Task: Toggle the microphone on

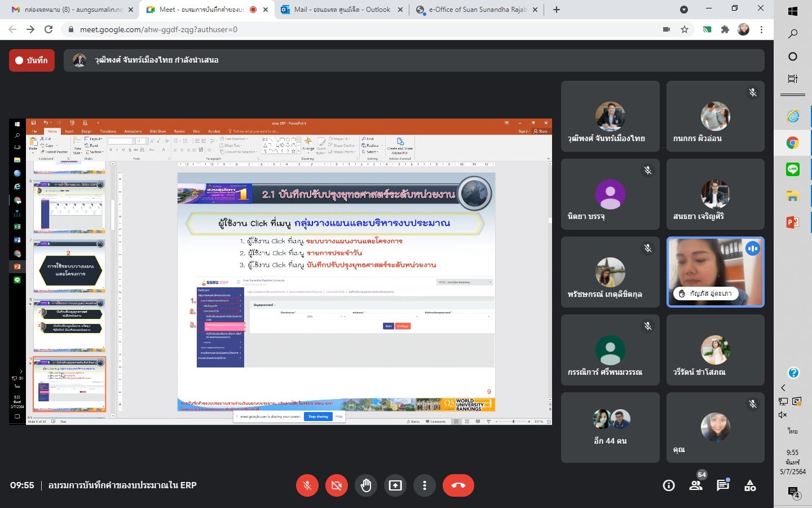Action: [x=307, y=485]
